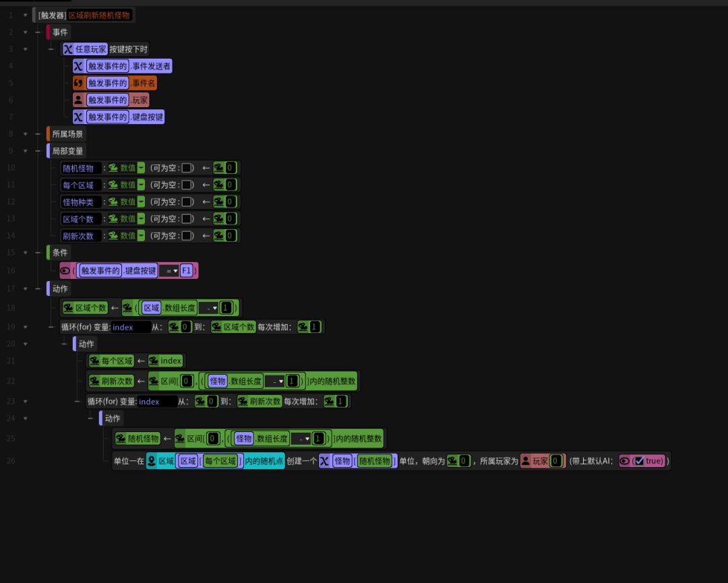Click the eye icon in the F1 condition
This screenshot has height=583, width=728.
(65, 271)
